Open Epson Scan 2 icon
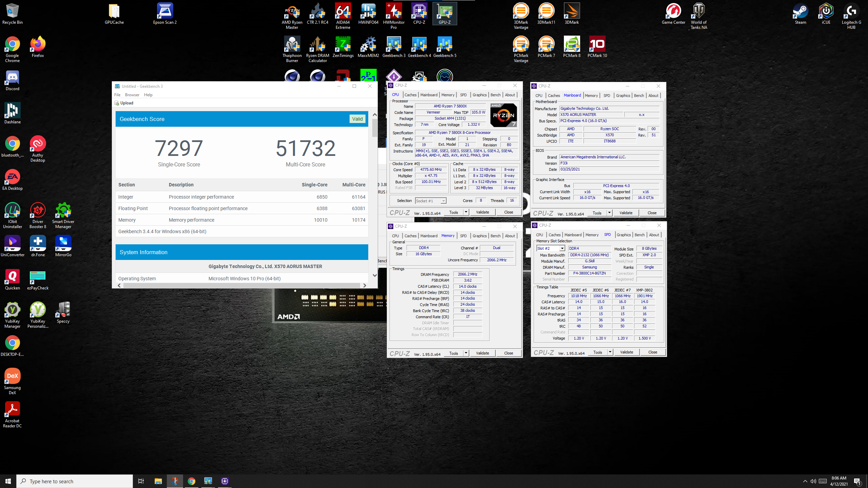868x488 pixels. pos(165,14)
